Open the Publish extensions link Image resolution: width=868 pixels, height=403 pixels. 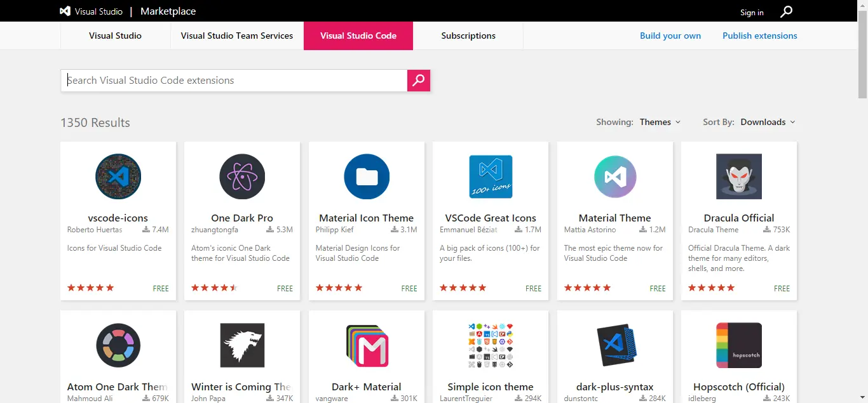(760, 36)
